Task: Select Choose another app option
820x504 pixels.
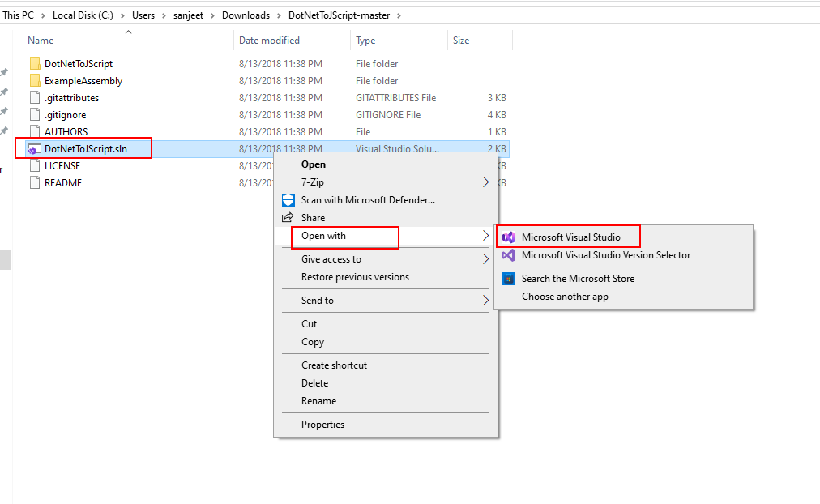Action: click(x=565, y=297)
